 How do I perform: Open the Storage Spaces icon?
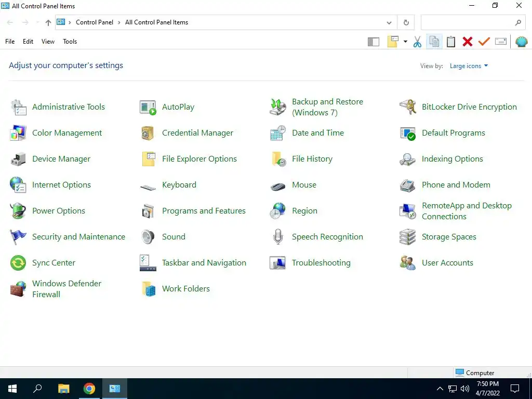pyautogui.click(x=407, y=237)
